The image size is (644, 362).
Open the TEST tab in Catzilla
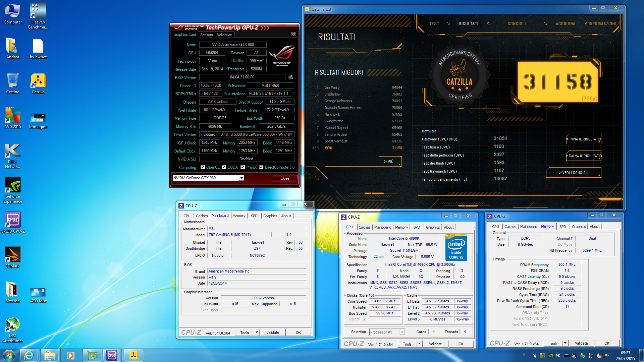434,24
